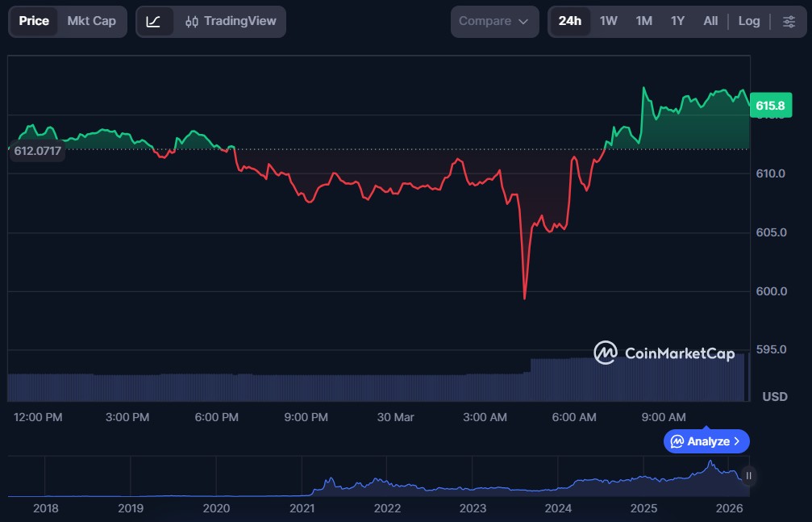Select the 24h time range tab

569,21
